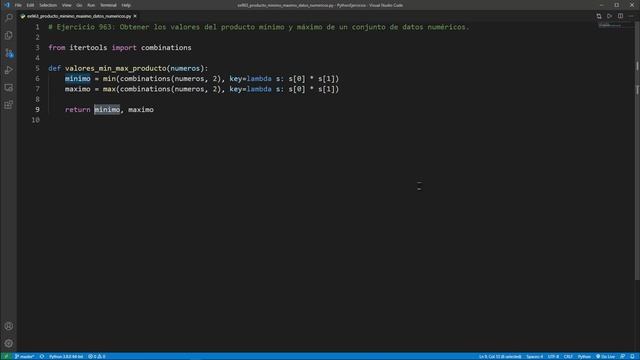Click line number 5 in the gutter

(37, 68)
